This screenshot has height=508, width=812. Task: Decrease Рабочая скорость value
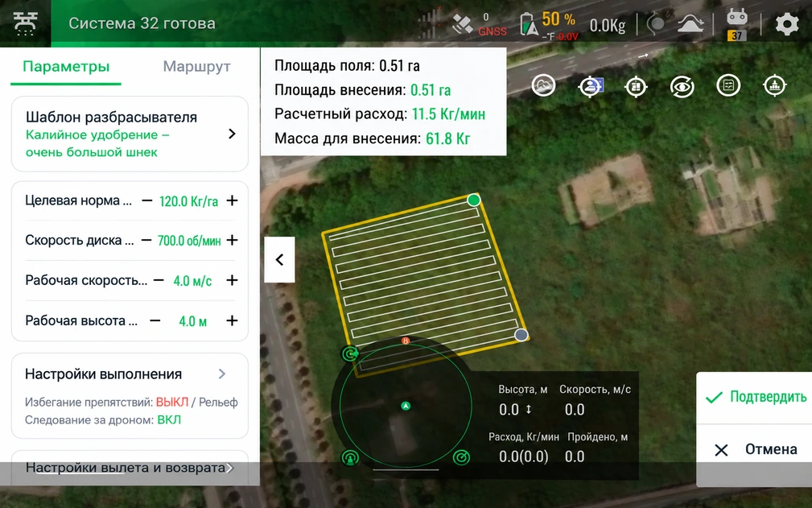click(x=159, y=280)
